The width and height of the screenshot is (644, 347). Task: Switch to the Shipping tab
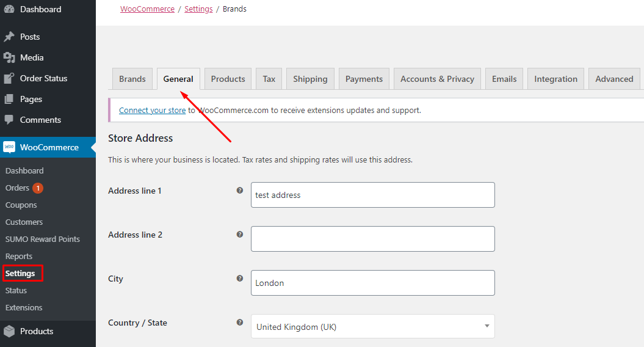coord(310,79)
